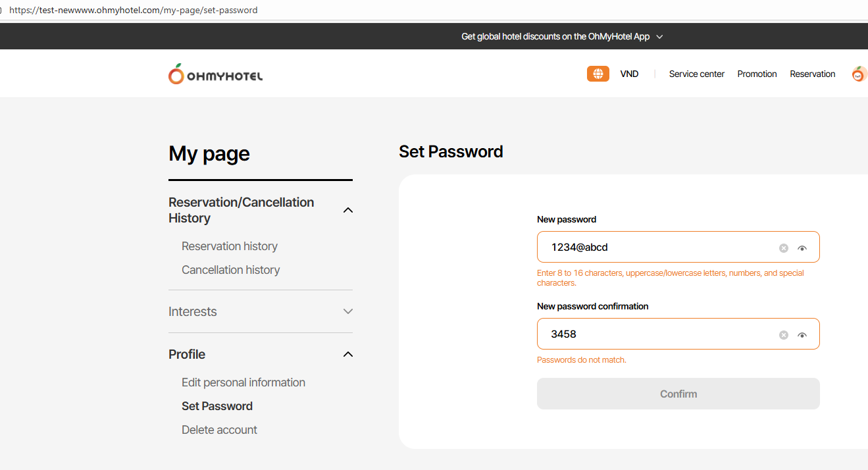Select Delete account in sidebar

219,430
